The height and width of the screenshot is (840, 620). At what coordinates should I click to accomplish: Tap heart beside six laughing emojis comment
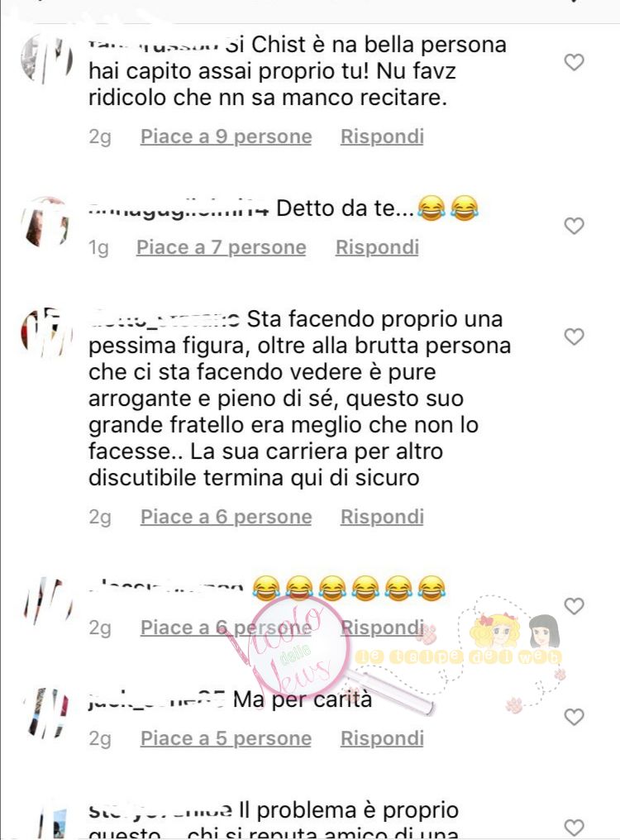point(574,606)
